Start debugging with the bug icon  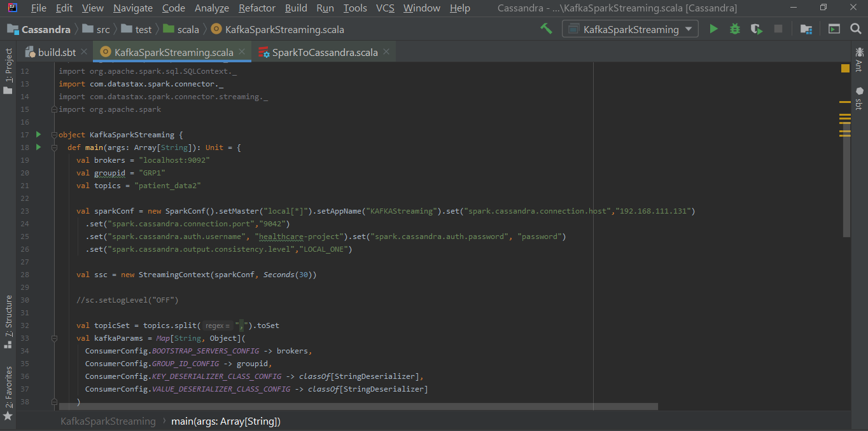click(734, 29)
